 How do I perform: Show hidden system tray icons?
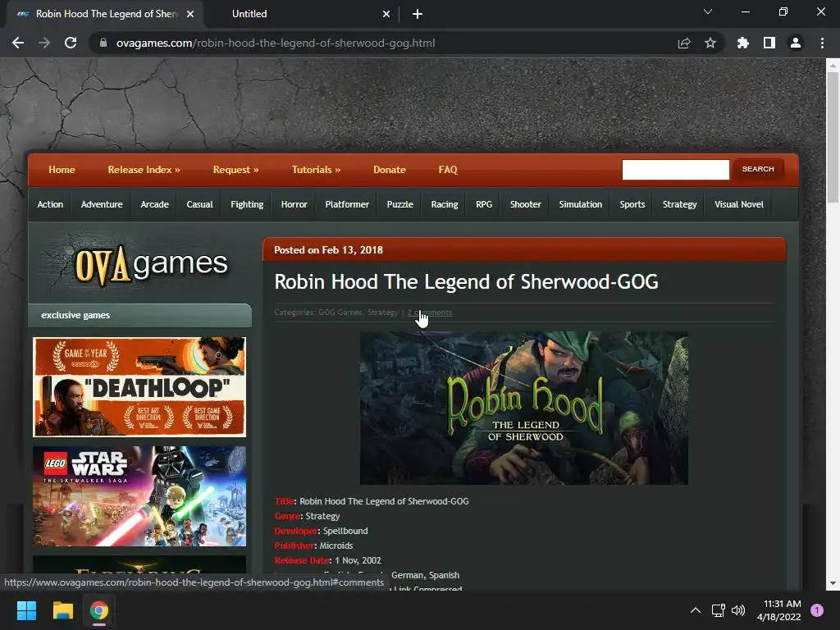click(696, 610)
